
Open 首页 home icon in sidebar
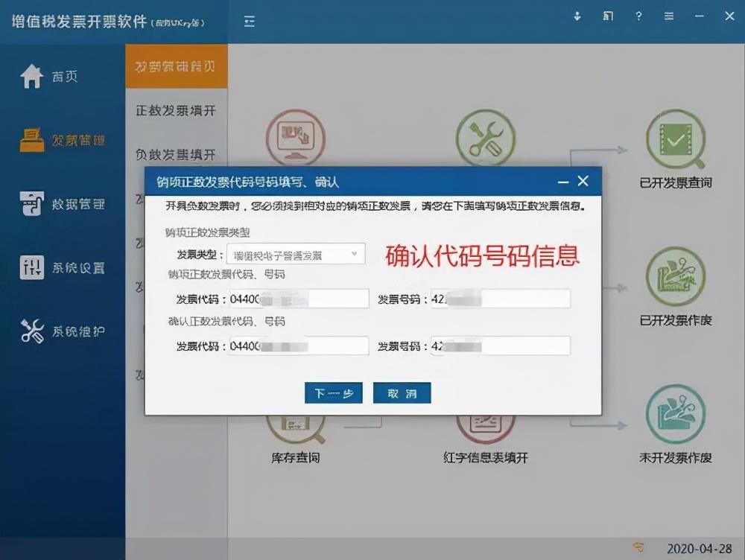[x=32, y=77]
